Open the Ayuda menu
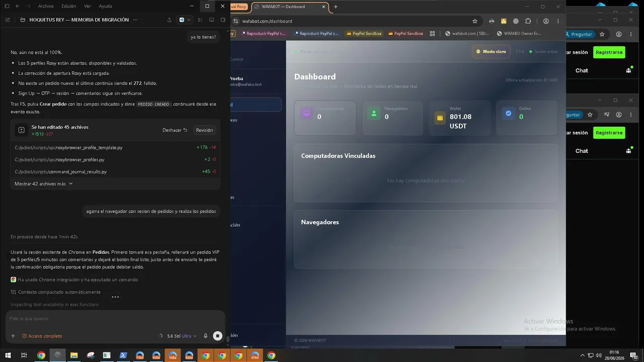Viewport: 644px width, 362px height. point(106,6)
